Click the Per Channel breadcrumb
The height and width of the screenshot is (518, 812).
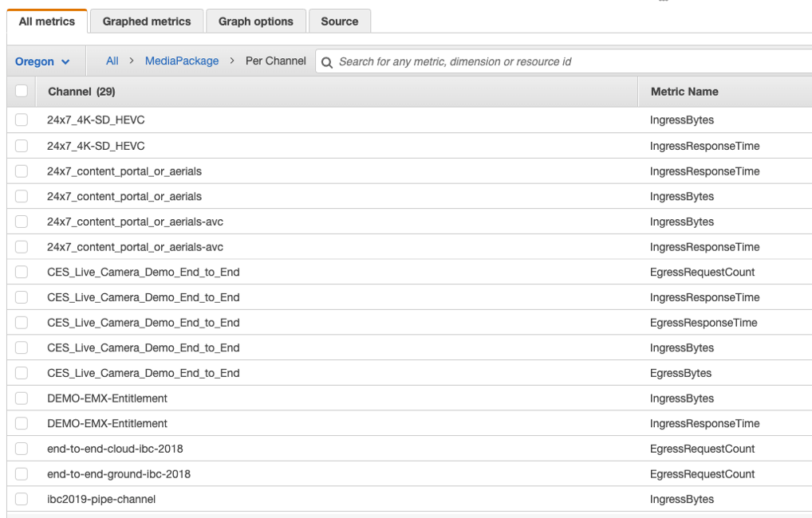tap(275, 61)
